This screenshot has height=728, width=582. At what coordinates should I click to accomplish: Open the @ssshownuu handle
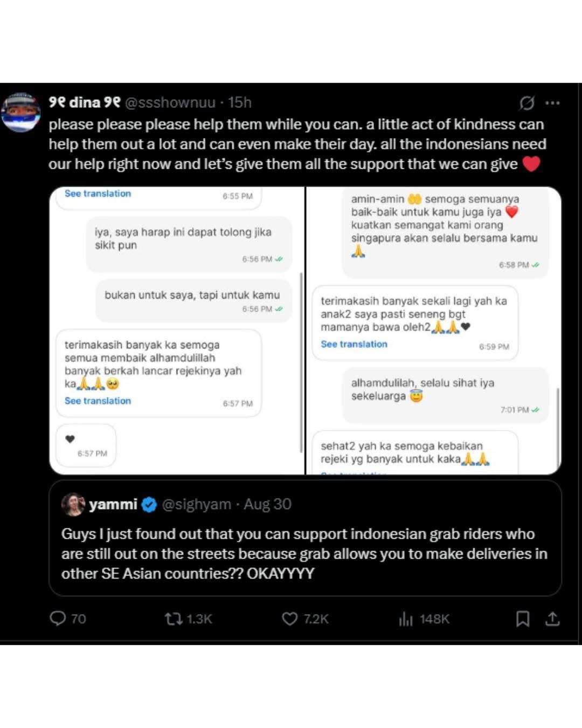point(170,102)
